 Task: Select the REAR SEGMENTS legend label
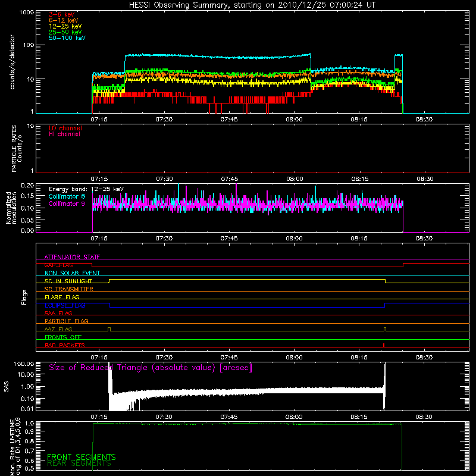pyautogui.click(x=79, y=464)
